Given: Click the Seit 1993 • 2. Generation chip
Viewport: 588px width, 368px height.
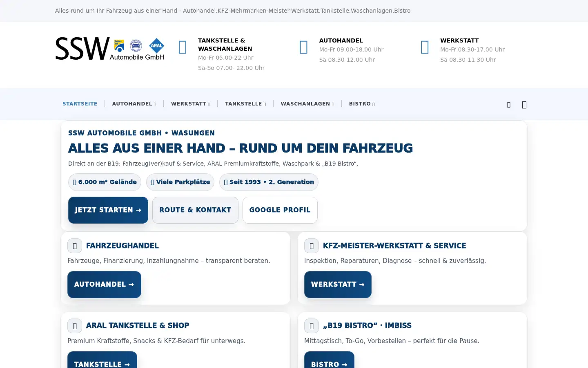Looking at the screenshot, I should [x=269, y=182].
